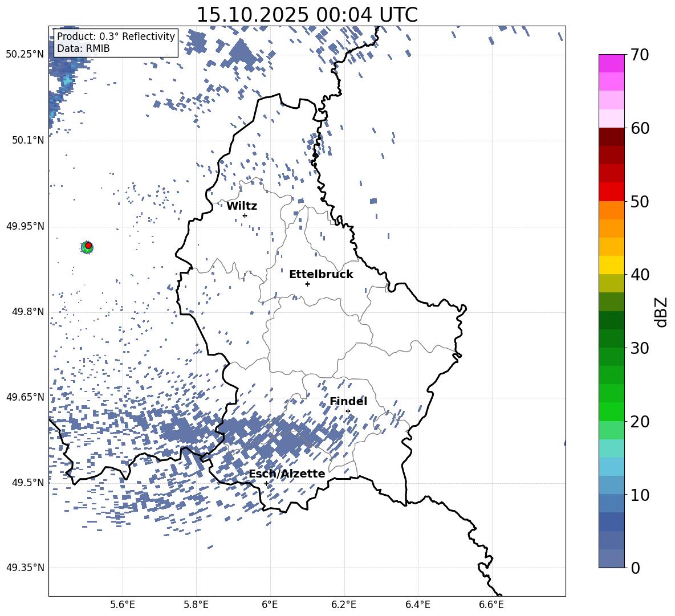
Task: Click the 6.4°E longitude label
Action: pyautogui.click(x=418, y=605)
